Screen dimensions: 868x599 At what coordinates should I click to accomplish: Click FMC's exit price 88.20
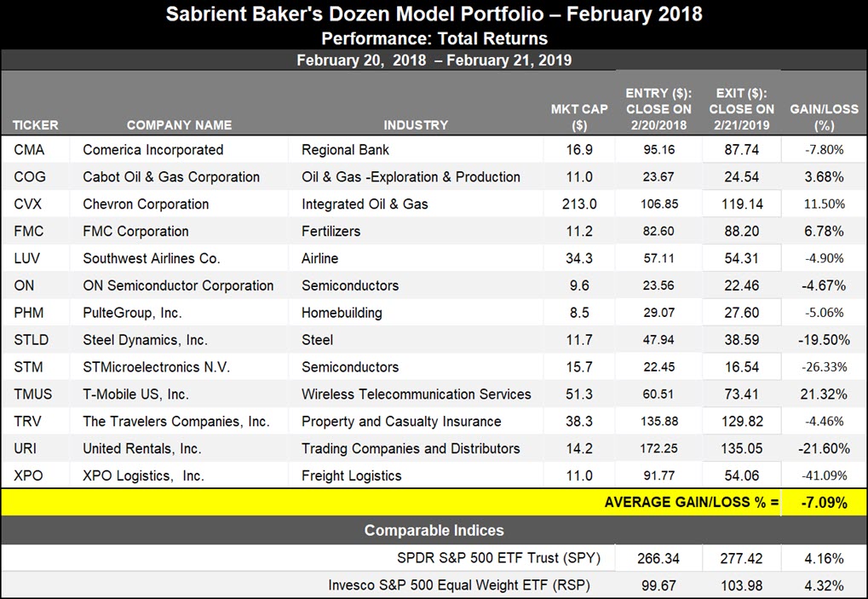(x=742, y=231)
